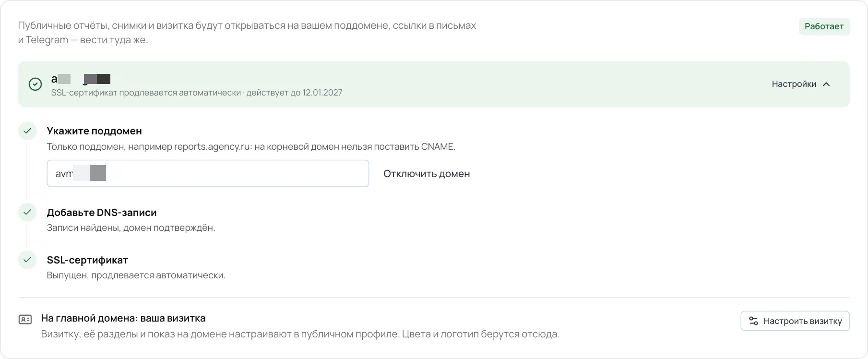Select the "Укажите поддомен" step heading
This screenshot has height=359, width=868.
point(94,131)
